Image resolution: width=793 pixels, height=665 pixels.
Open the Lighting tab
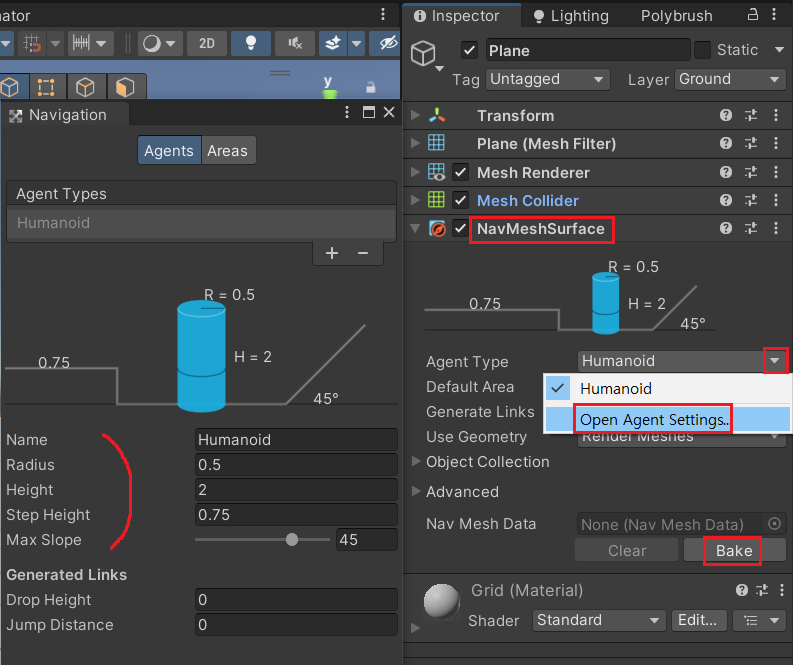tap(571, 16)
